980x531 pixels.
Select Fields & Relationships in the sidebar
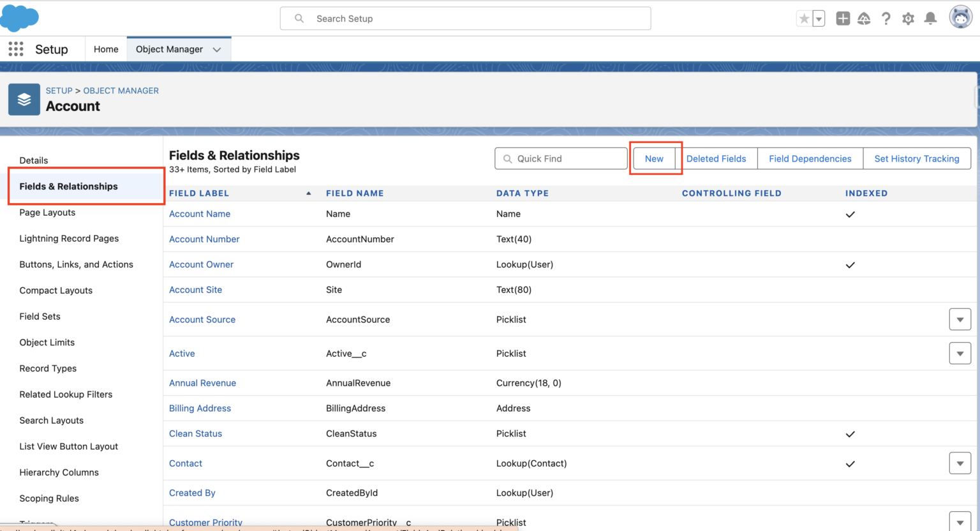click(x=68, y=186)
